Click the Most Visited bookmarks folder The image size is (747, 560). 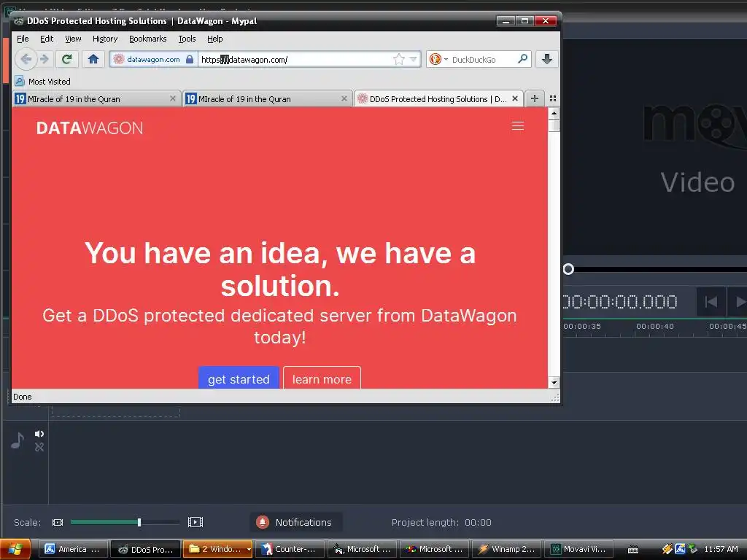pos(43,82)
